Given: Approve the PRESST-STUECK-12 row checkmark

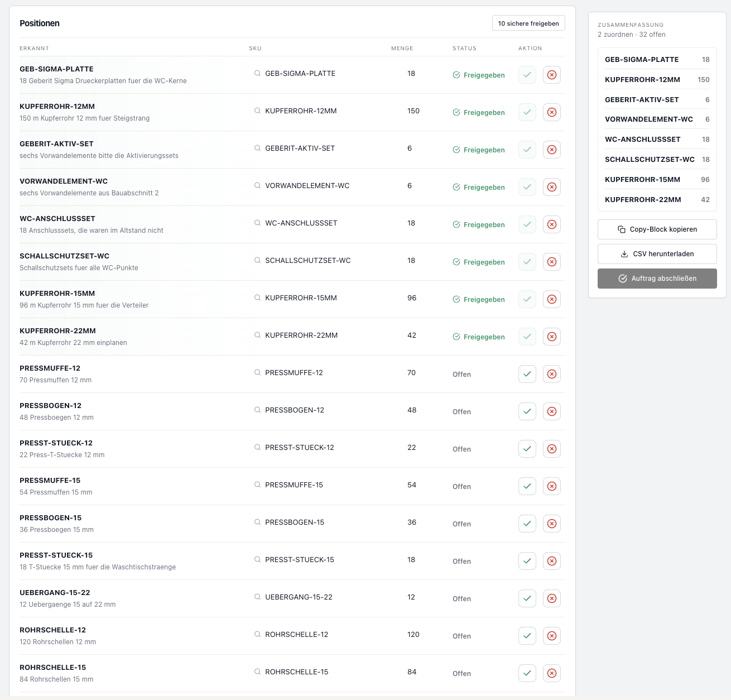Looking at the screenshot, I should (527, 449).
